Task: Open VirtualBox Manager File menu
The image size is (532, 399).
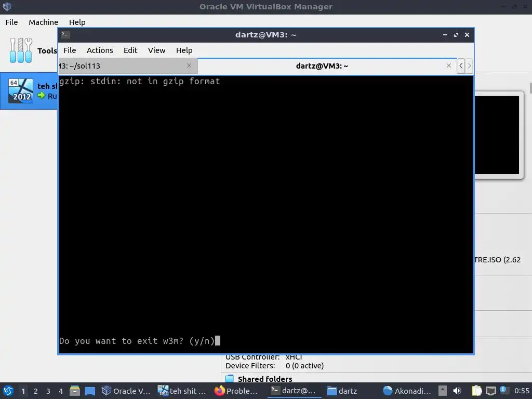Action: click(11, 22)
